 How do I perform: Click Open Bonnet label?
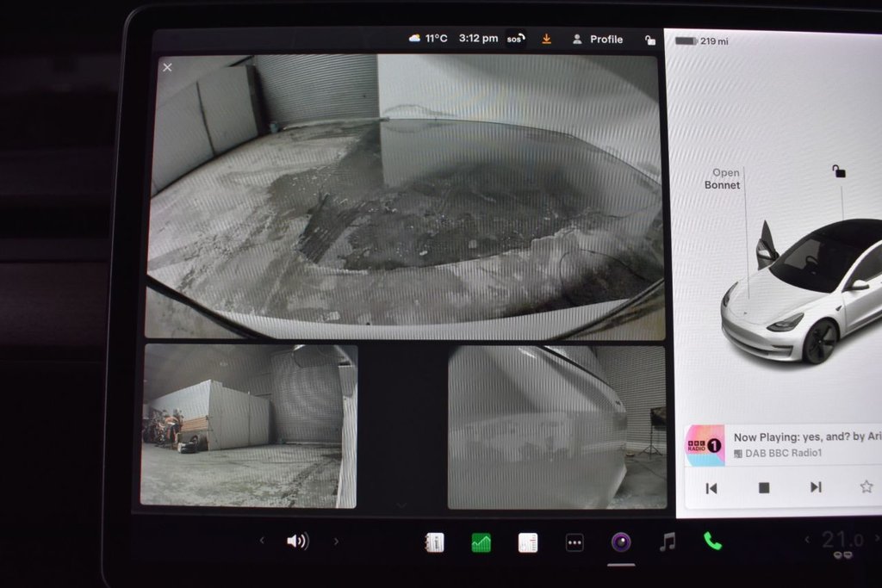click(x=724, y=179)
